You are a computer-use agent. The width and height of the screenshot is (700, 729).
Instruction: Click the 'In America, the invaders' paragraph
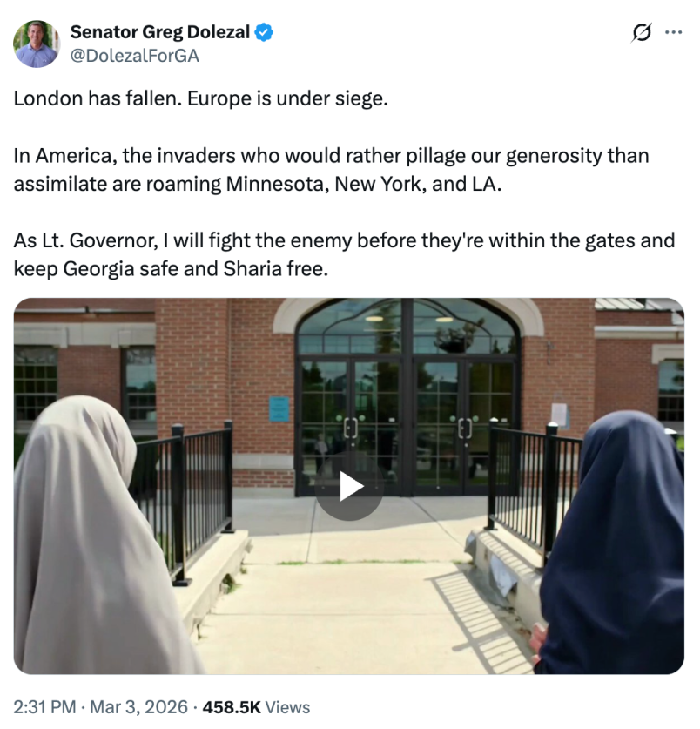point(331,170)
